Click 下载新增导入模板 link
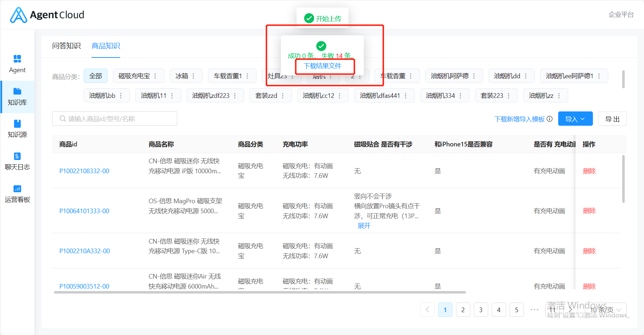644x335 pixels. point(520,119)
